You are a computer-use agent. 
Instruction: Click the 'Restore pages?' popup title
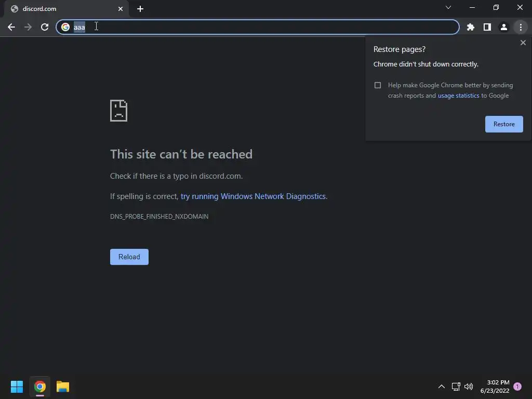coord(400,49)
